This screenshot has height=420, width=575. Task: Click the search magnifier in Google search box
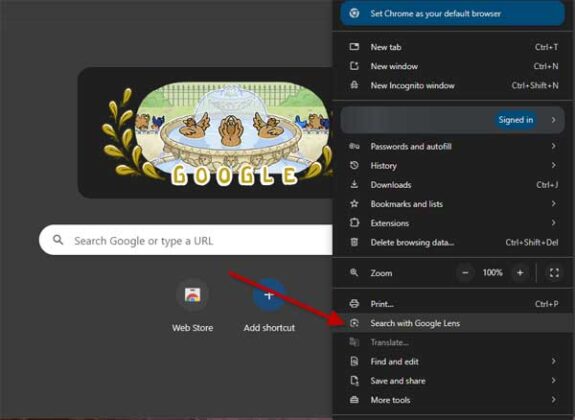pos(58,240)
